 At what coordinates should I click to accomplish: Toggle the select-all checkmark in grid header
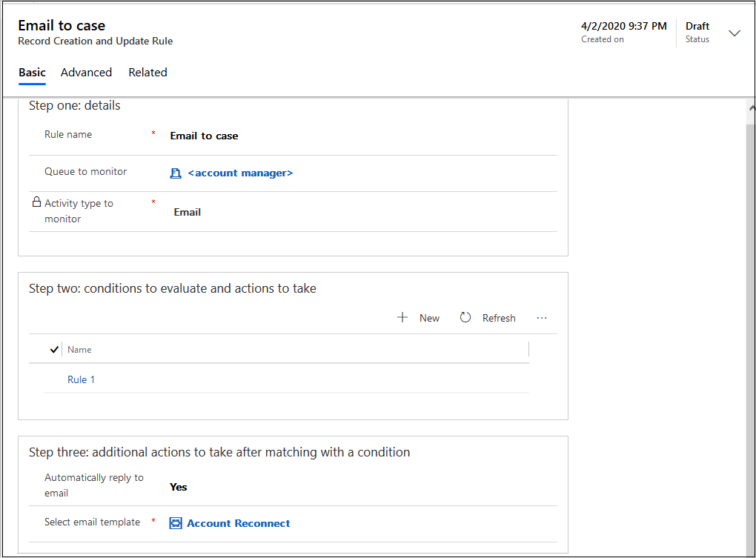[54, 349]
